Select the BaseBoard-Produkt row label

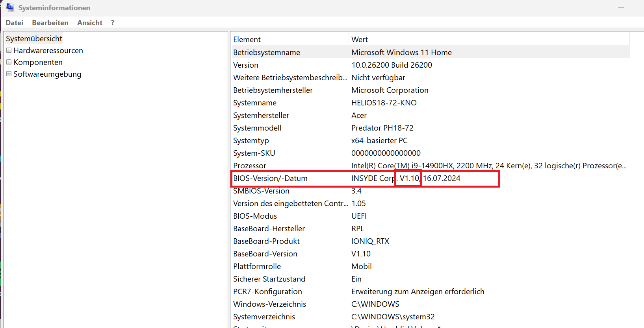pyautogui.click(x=266, y=241)
